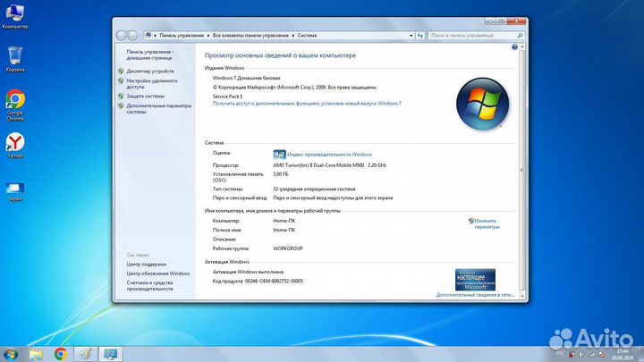The width and height of the screenshot is (644, 362).
Task: Open the Корзина recycle bin icon
Action: pos(15,59)
